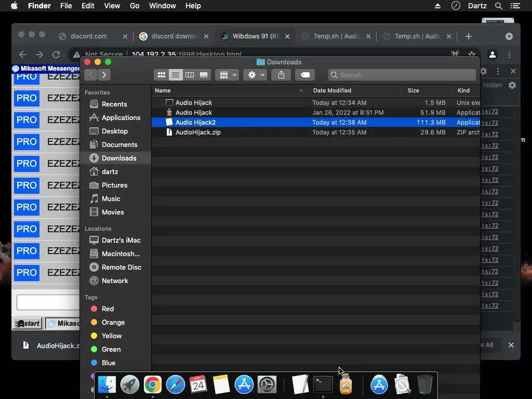Select Macintosh HD location
This screenshot has height=399, width=532.
(x=115, y=254)
